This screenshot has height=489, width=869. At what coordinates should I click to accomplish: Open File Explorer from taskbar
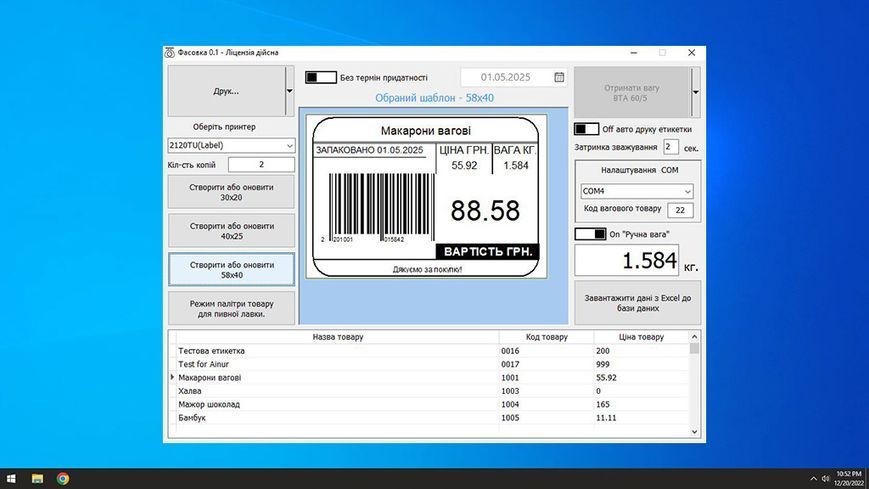[37, 478]
